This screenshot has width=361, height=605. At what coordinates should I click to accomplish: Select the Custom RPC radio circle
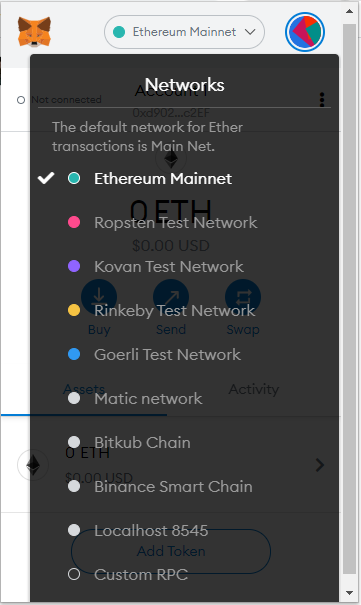pyautogui.click(x=74, y=574)
